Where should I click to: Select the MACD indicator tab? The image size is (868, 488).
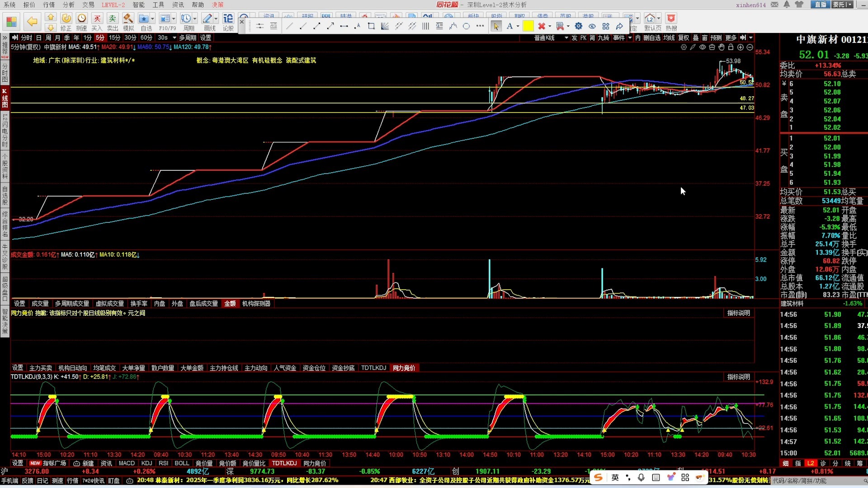[x=127, y=463]
